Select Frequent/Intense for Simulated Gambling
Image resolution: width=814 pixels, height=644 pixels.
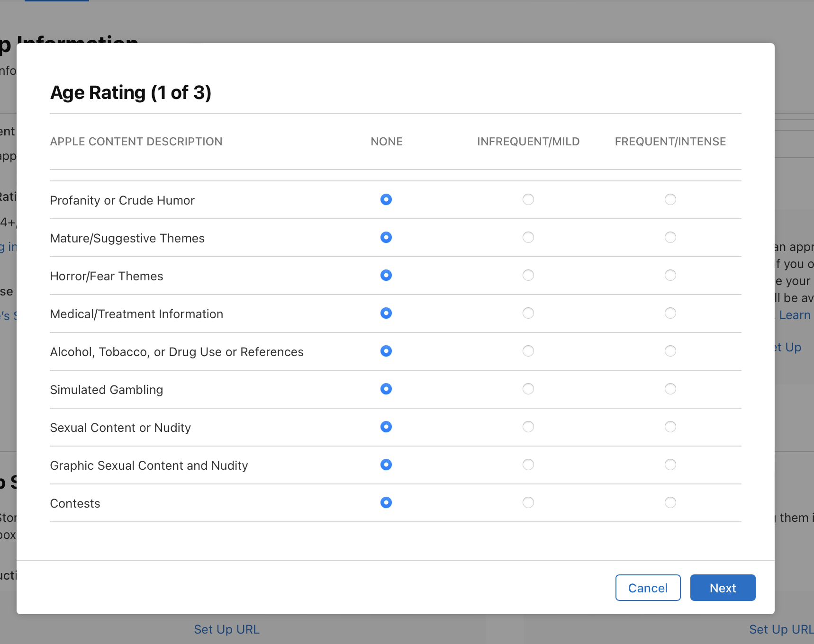670,389
